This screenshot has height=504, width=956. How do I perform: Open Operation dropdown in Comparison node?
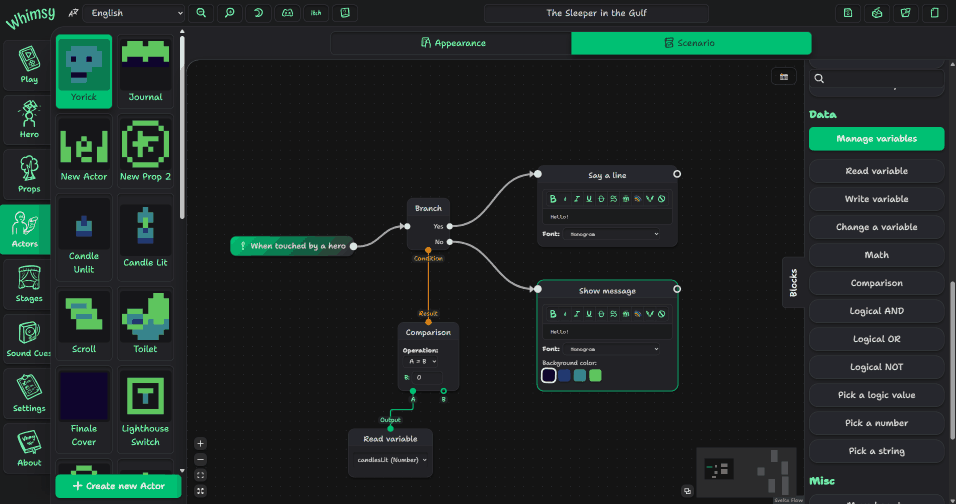point(422,361)
